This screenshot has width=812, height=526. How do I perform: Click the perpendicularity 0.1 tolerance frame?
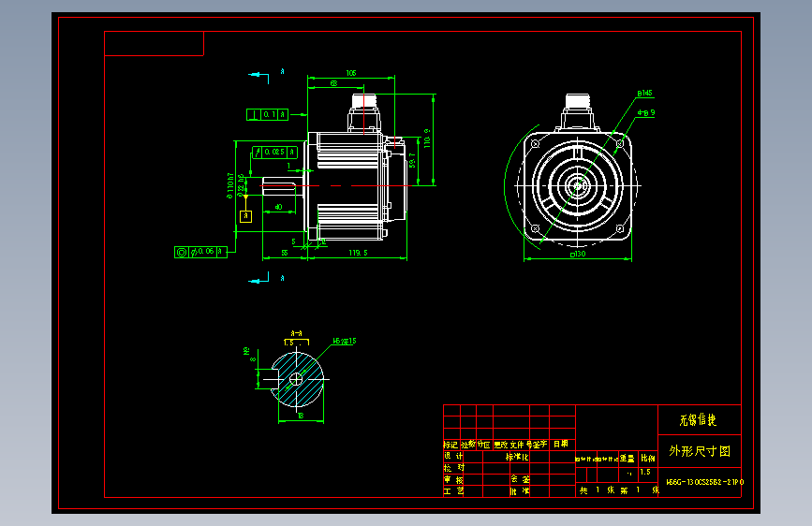click(267, 114)
